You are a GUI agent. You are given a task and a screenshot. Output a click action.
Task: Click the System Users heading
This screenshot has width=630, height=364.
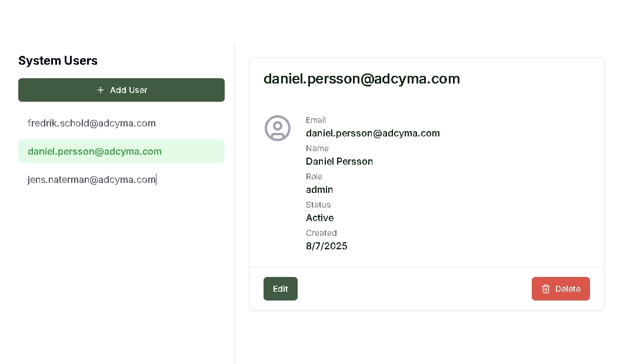click(58, 61)
